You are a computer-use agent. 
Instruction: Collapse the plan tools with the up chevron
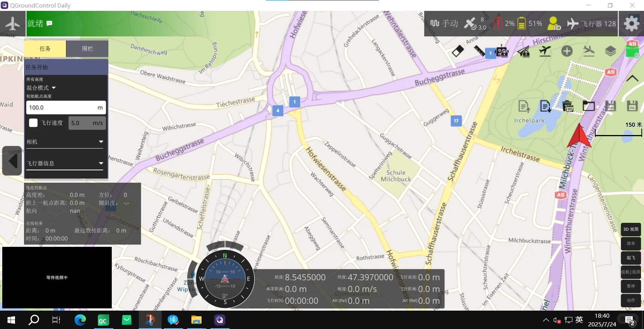(632, 78)
